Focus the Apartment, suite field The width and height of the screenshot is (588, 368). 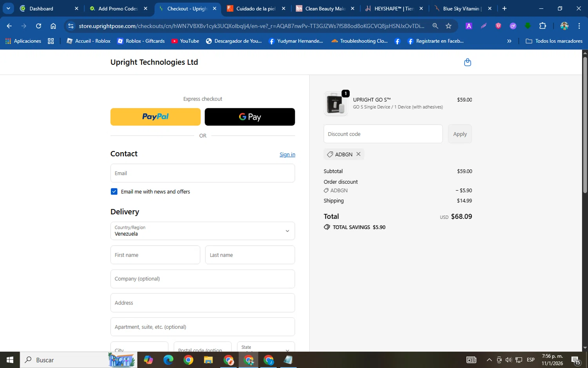point(203,327)
